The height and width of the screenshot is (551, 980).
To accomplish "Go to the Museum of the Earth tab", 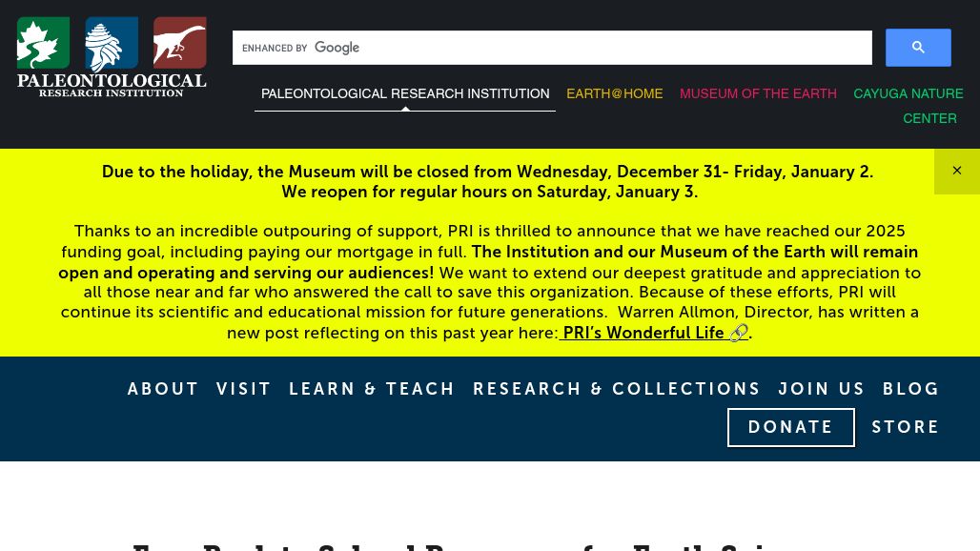I will coord(758,93).
